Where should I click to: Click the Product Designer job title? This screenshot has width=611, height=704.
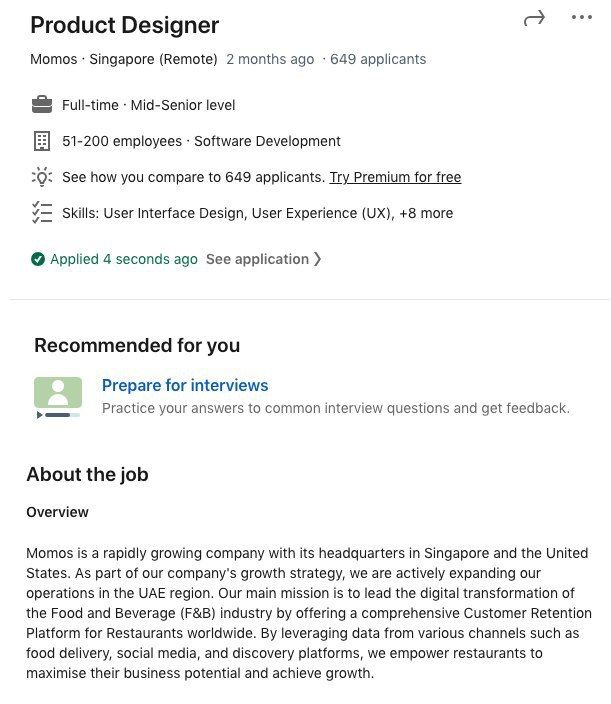click(124, 25)
